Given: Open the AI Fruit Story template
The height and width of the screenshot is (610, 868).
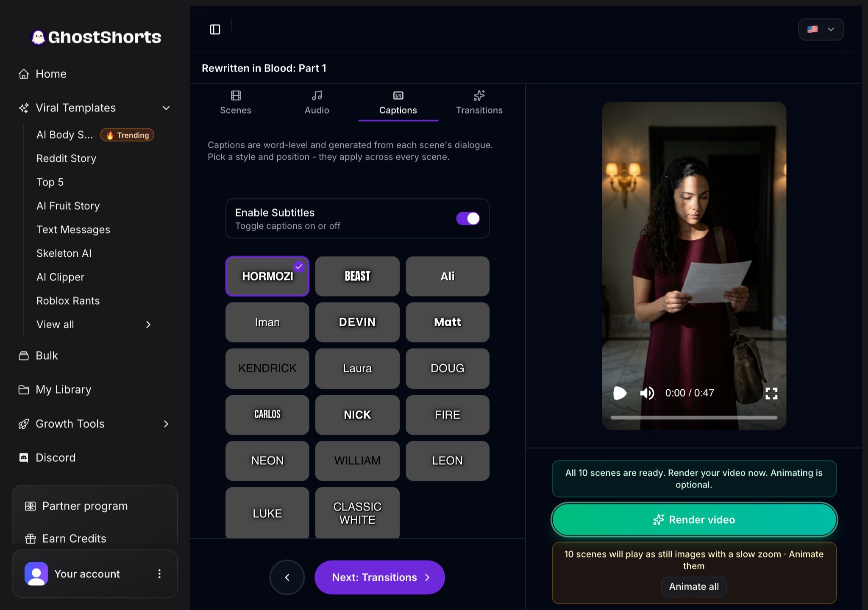Looking at the screenshot, I should (x=68, y=206).
